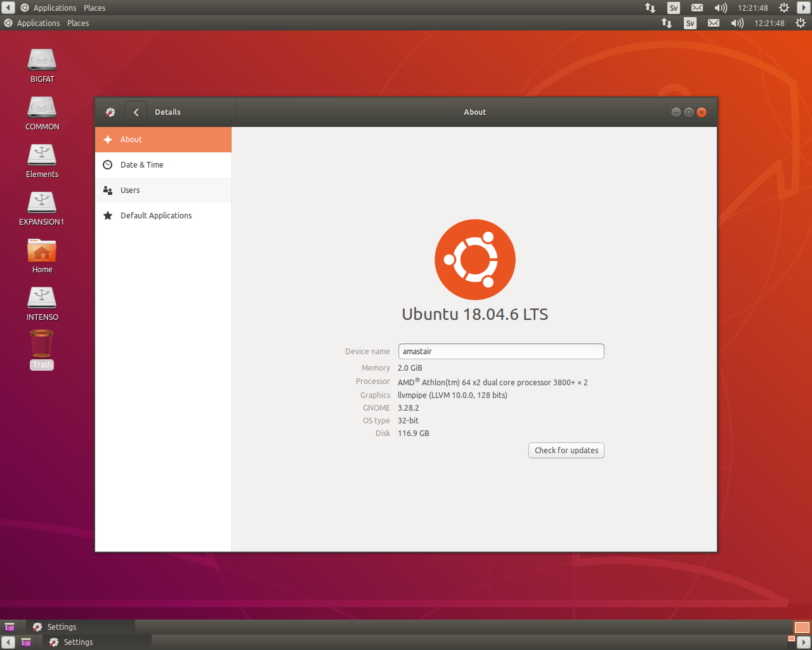This screenshot has height=650, width=812.
Task: Select About in the sidebar
Action: tap(163, 140)
